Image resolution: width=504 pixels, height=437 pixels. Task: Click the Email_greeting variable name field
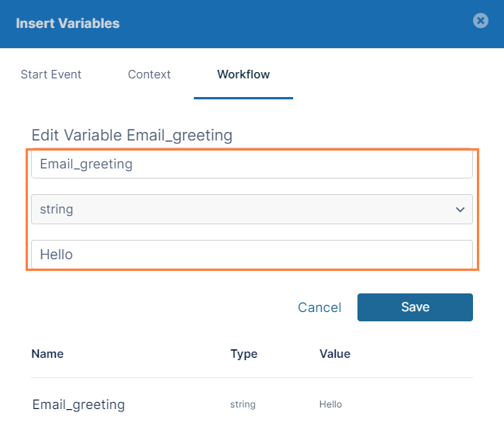(x=251, y=165)
